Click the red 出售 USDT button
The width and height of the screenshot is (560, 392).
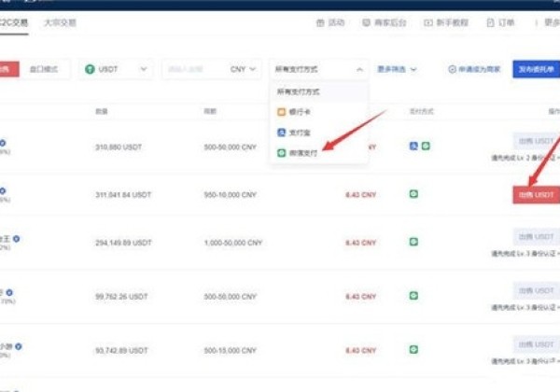click(x=536, y=195)
